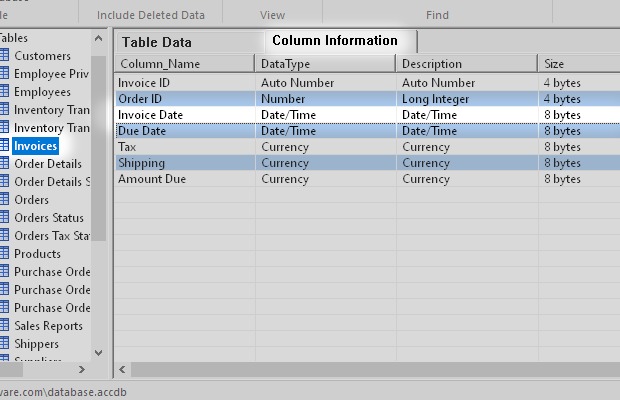
Task: Click the table icon next to Employees
Action: tap(4, 92)
